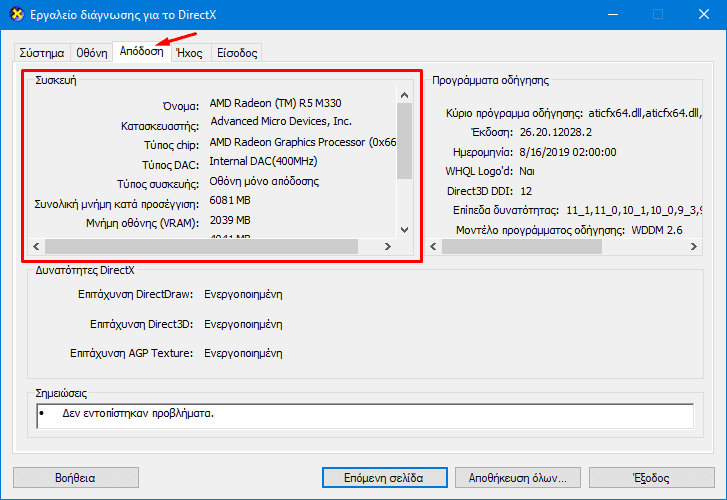Click the device name AMD Radeon (TM) R5 M330
Screen dimensions: 727x500
click(275, 103)
